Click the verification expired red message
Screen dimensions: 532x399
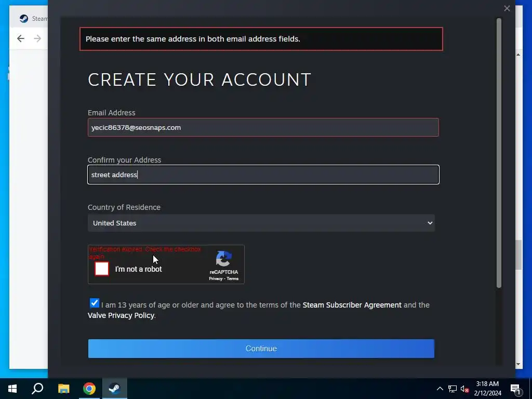click(x=145, y=252)
